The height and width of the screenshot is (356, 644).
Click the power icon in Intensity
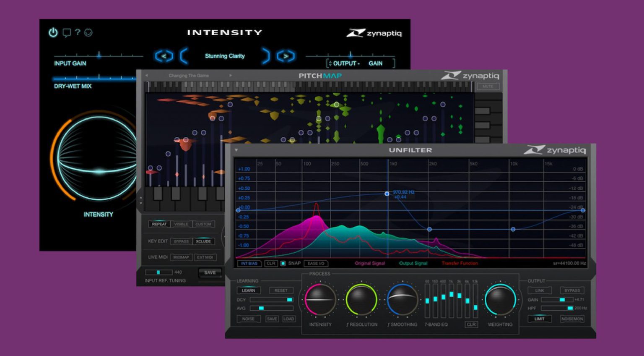(x=53, y=33)
